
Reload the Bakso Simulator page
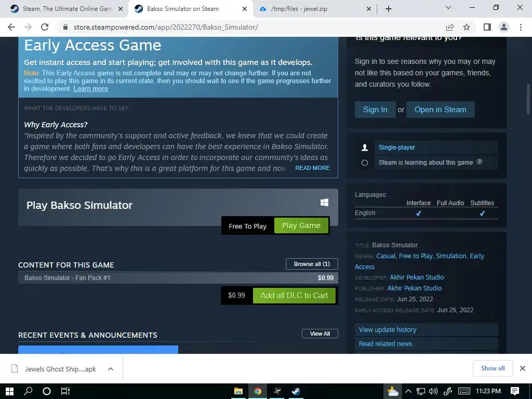pyautogui.click(x=45, y=27)
